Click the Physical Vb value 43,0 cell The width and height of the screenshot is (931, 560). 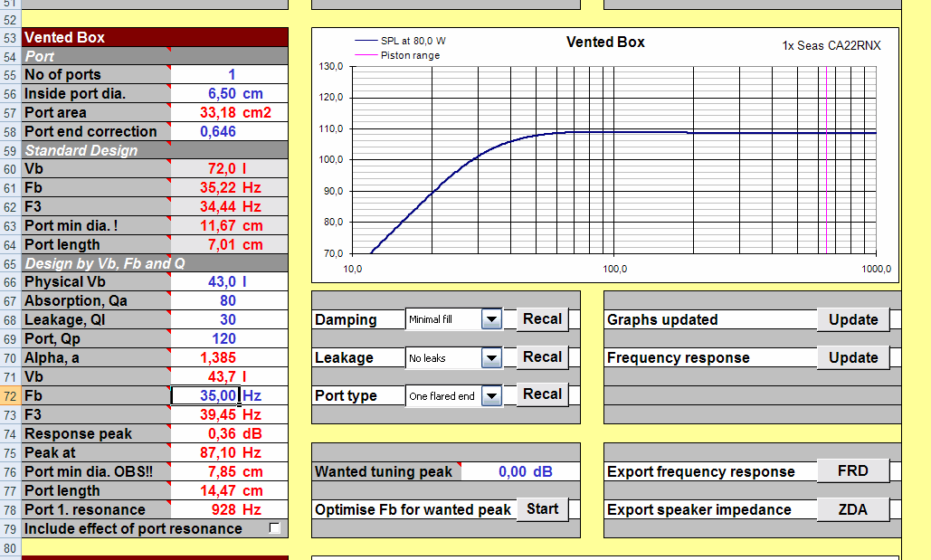click(230, 282)
